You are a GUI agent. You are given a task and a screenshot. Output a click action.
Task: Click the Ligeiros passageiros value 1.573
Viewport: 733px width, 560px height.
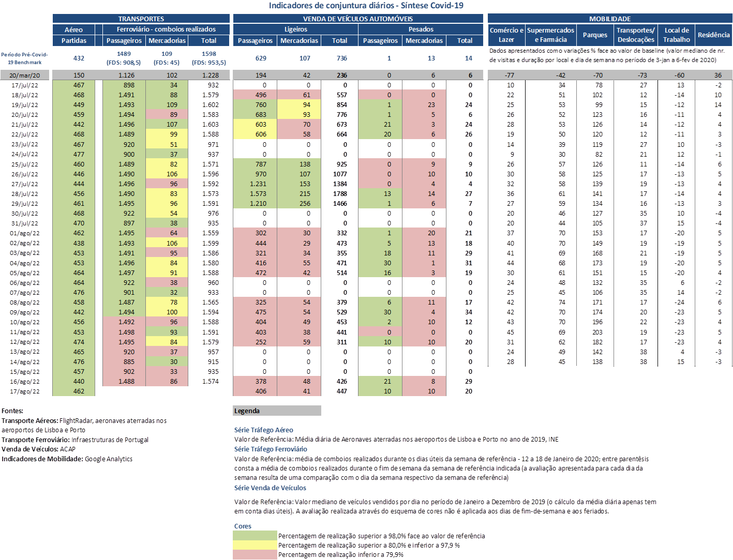pyautogui.click(x=258, y=194)
